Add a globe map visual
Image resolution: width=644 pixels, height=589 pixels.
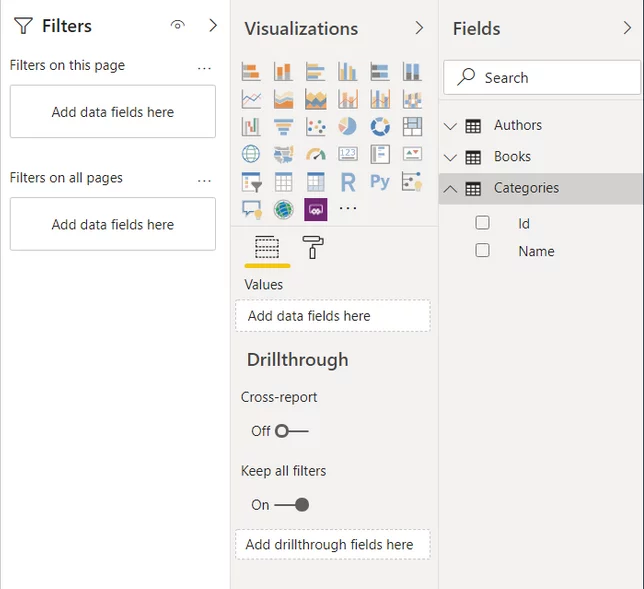[x=251, y=154]
